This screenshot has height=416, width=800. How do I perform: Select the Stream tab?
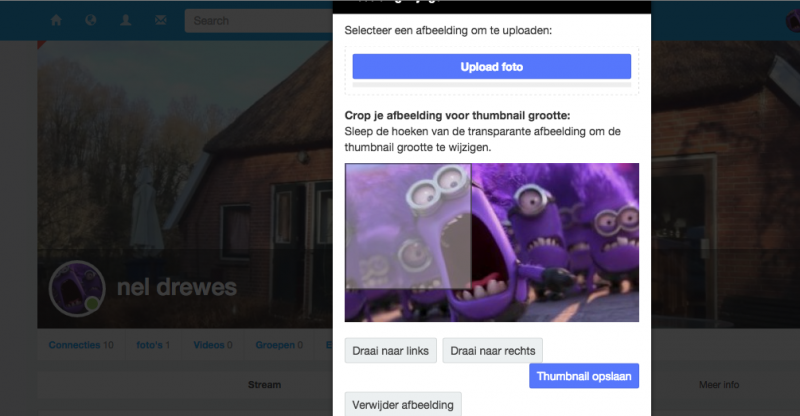coord(264,385)
